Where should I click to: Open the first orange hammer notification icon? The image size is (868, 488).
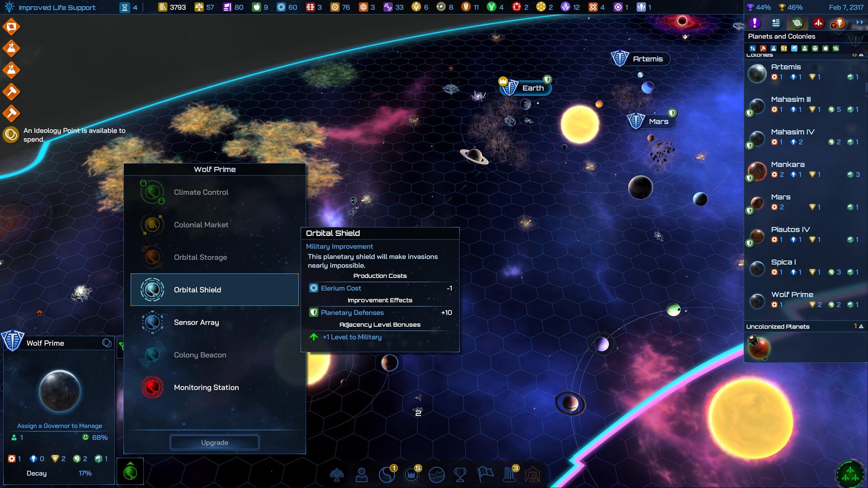11,92
